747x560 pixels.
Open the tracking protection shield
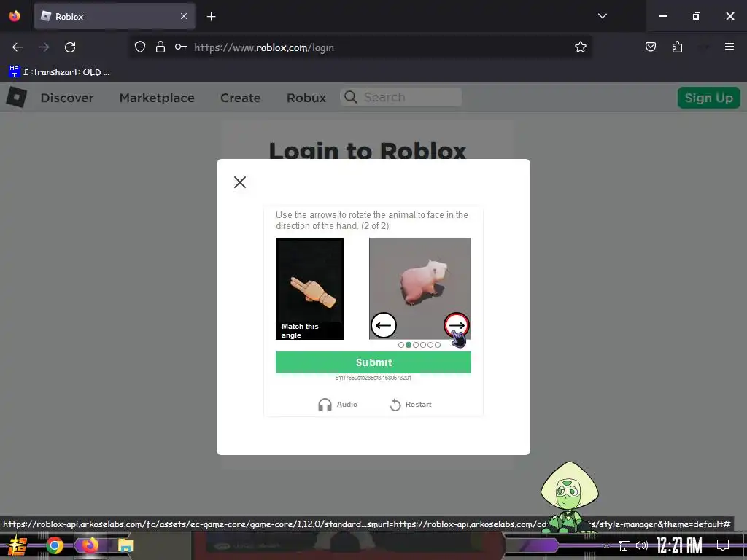click(x=139, y=47)
